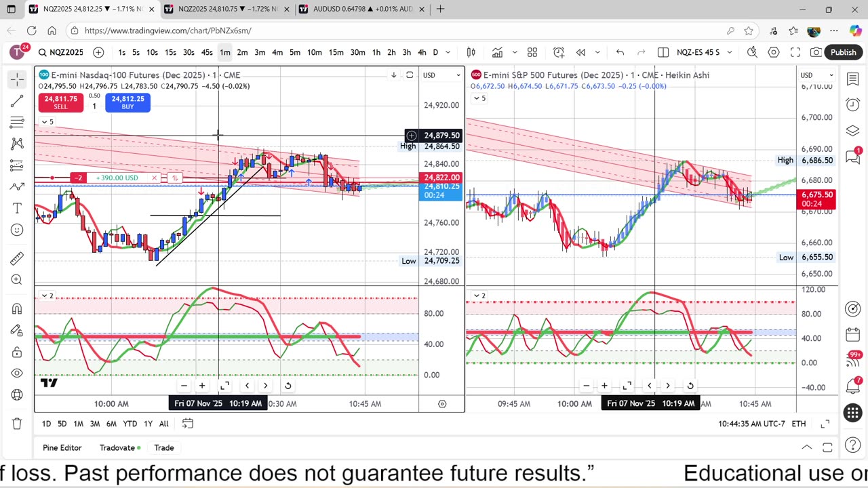The image size is (868, 488).
Task: Add symbol with plus circle button
Action: (98, 52)
